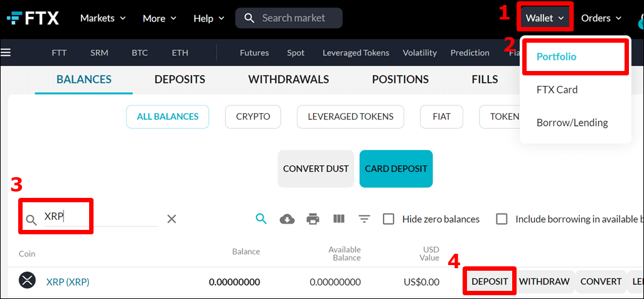Viewport: 644px width, 299px height.
Task: Switch to the DEPOSITS tab
Action: pos(180,79)
